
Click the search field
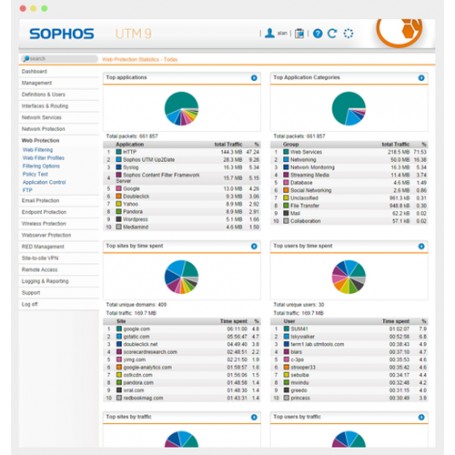point(59,59)
